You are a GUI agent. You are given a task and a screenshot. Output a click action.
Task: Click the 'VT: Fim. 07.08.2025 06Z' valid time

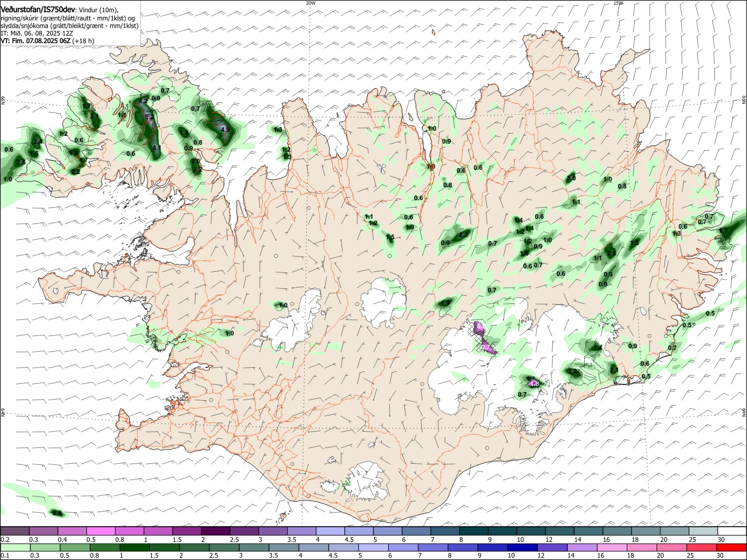tap(36, 41)
